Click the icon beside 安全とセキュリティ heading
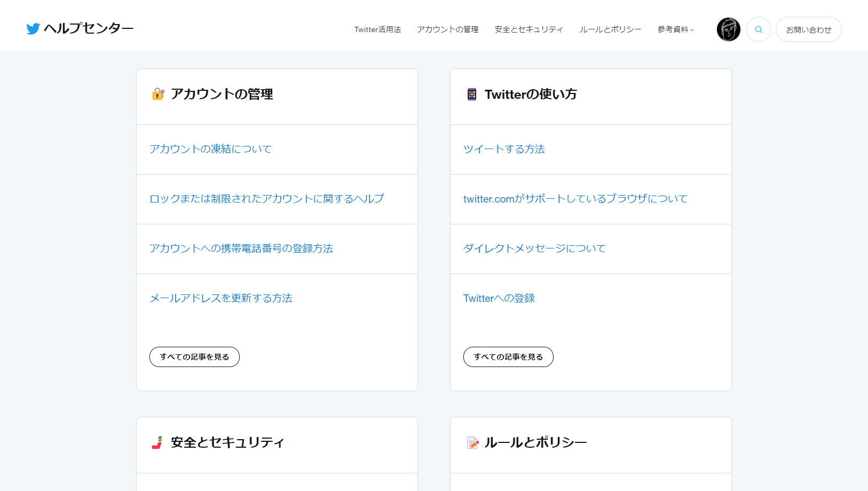The width and height of the screenshot is (868, 491). coord(157,442)
